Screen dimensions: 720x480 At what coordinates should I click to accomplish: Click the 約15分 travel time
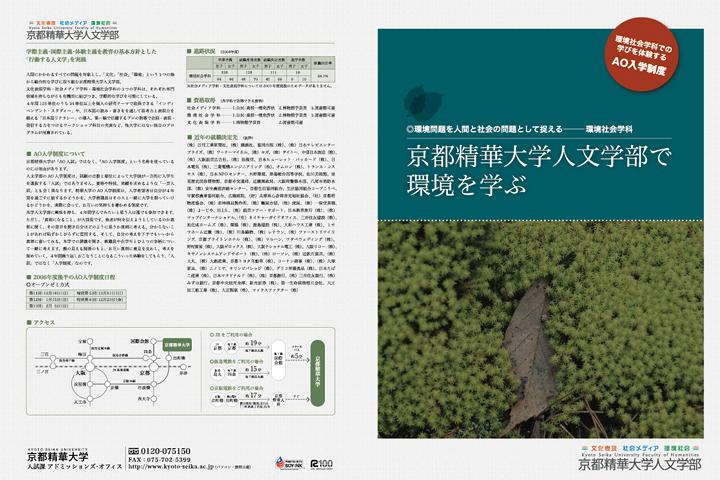pyautogui.click(x=254, y=369)
